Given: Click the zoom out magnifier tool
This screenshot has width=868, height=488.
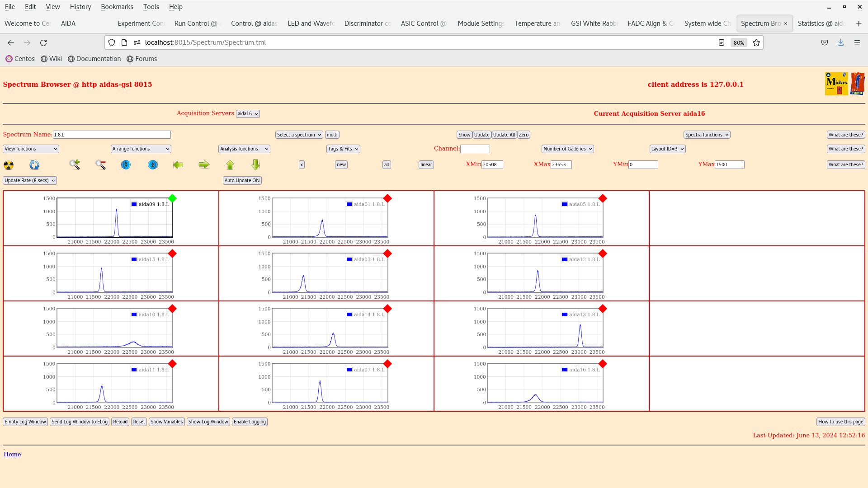Looking at the screenshot, I should [101, 164].
